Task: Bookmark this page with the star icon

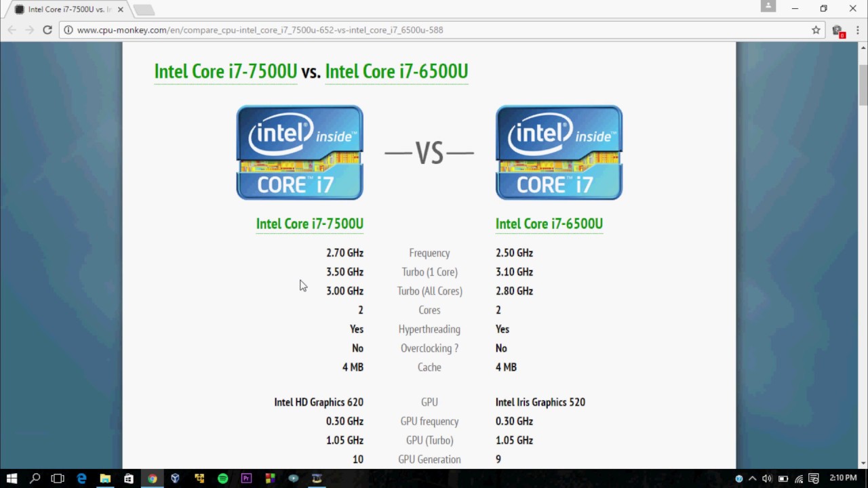Action: (816, 30)
